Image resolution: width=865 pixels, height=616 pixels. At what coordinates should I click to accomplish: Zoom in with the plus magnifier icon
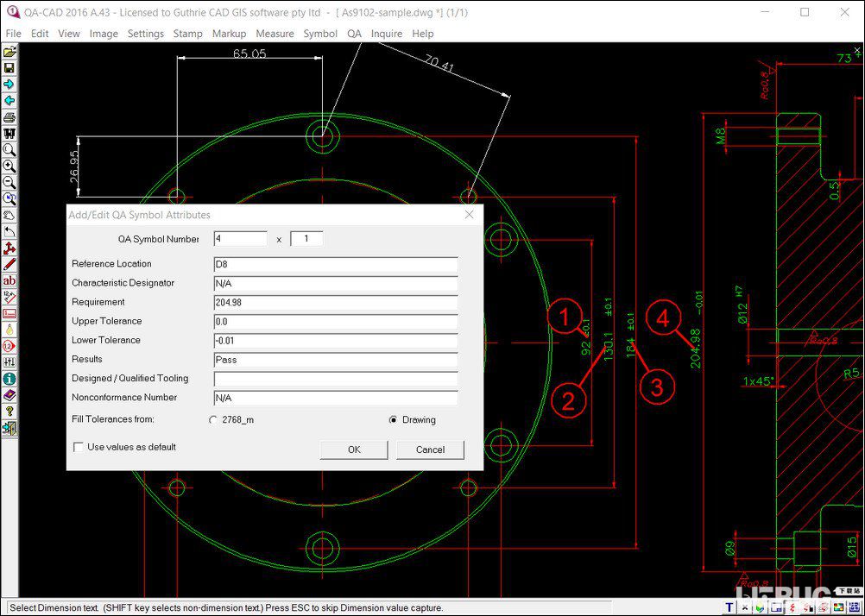click(x=9, y=166)
